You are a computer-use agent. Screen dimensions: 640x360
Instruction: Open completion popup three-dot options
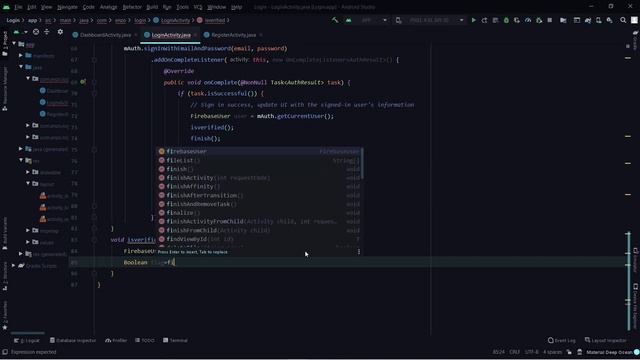[x=359, y=252]
